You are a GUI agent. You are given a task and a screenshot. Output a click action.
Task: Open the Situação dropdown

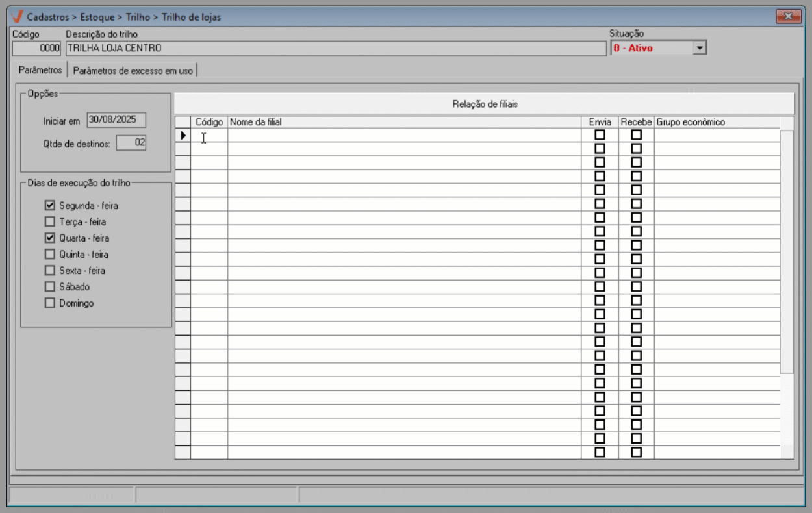pos(700,48)
